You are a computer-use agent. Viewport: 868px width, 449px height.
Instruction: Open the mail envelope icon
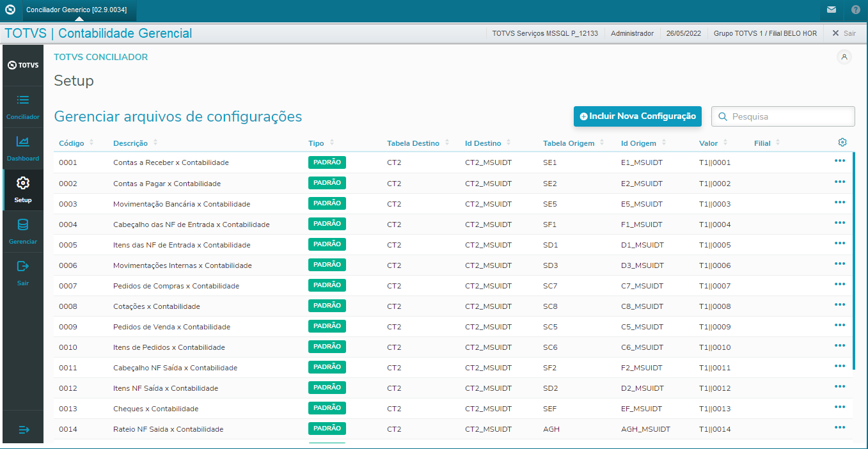click(831, 10)
